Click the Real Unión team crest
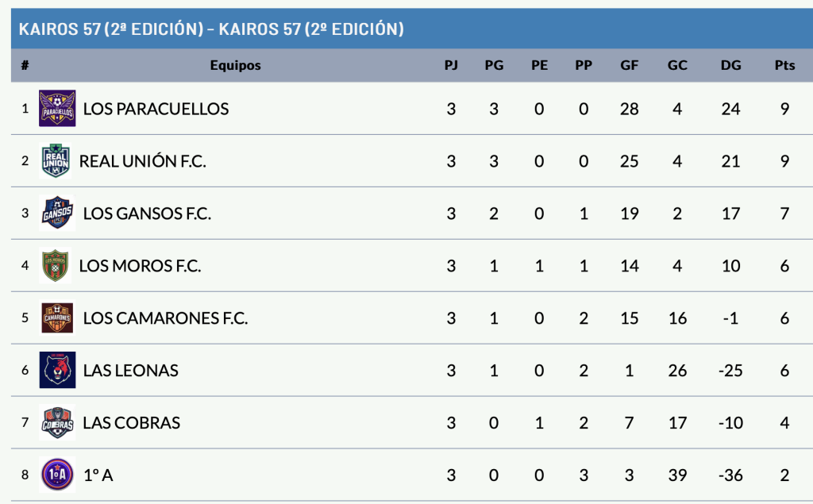The width and height of the screenshot is (813, 504). click(57, 161)
